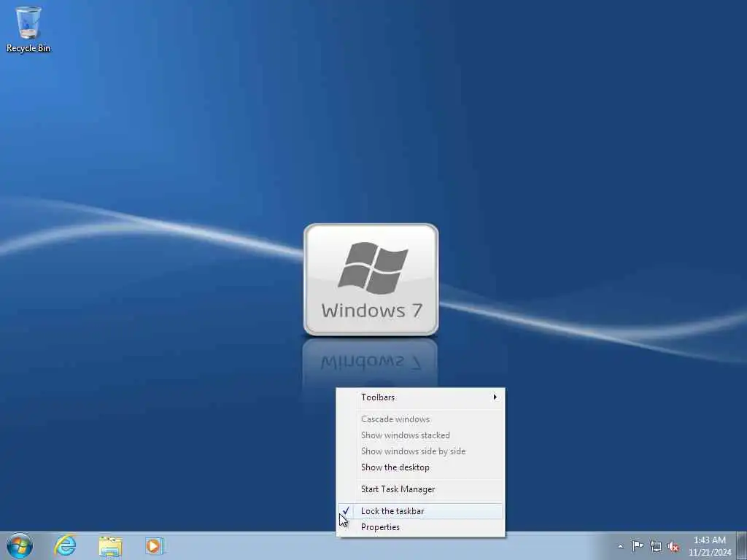Open taskbar Properties from context menu
The width and height of the screenshot is (747, 560).
(x=421, y=527)
